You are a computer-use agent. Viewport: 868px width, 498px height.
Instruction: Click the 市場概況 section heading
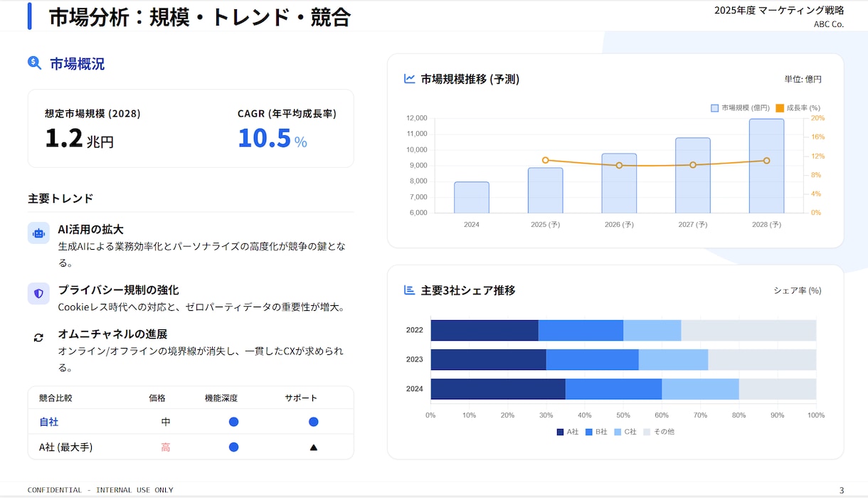77,63
